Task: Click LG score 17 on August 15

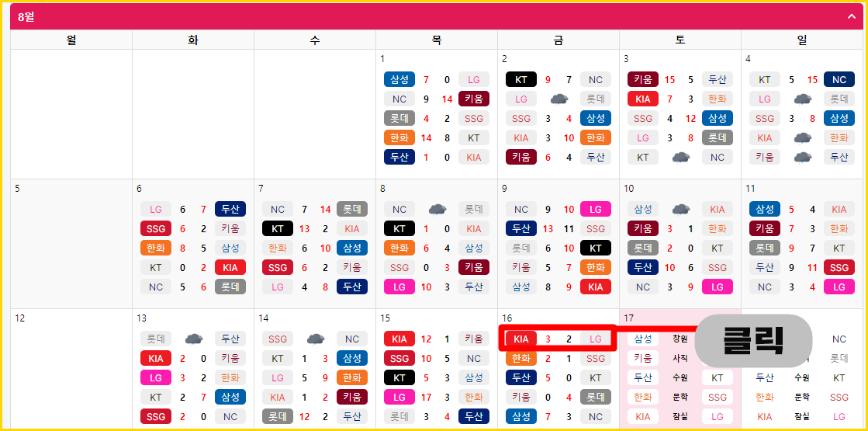Action: coord(427,397)
